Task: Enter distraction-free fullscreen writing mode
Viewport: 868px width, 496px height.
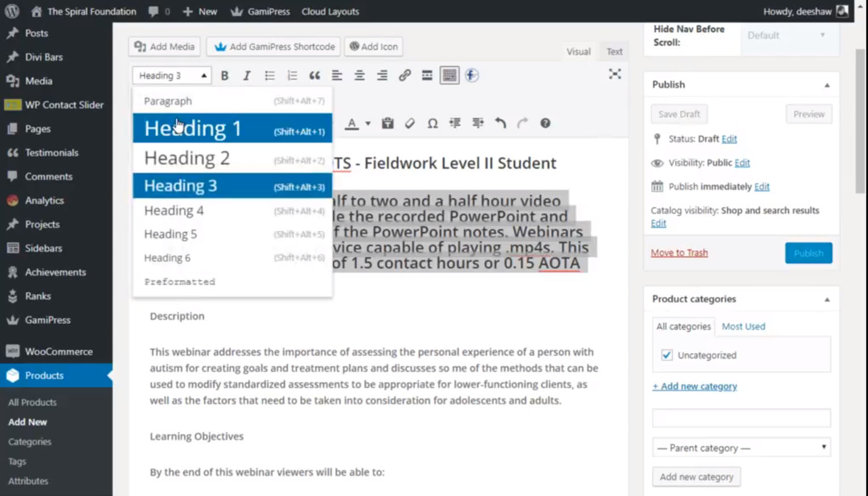Action: [614, 74]
